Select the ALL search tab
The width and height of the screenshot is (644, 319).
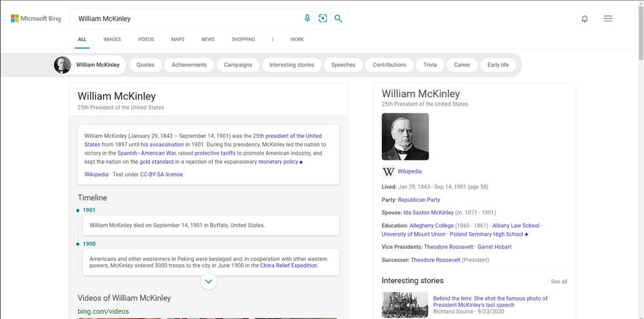82,39
